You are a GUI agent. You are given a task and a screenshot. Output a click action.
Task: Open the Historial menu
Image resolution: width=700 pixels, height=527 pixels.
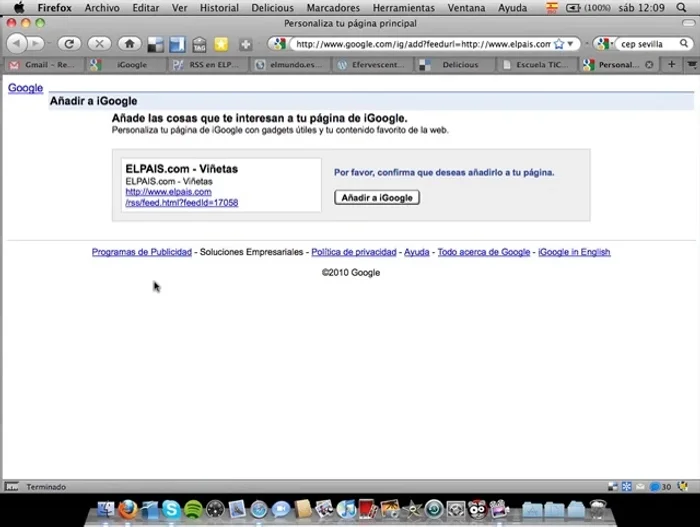click(219, 8)
